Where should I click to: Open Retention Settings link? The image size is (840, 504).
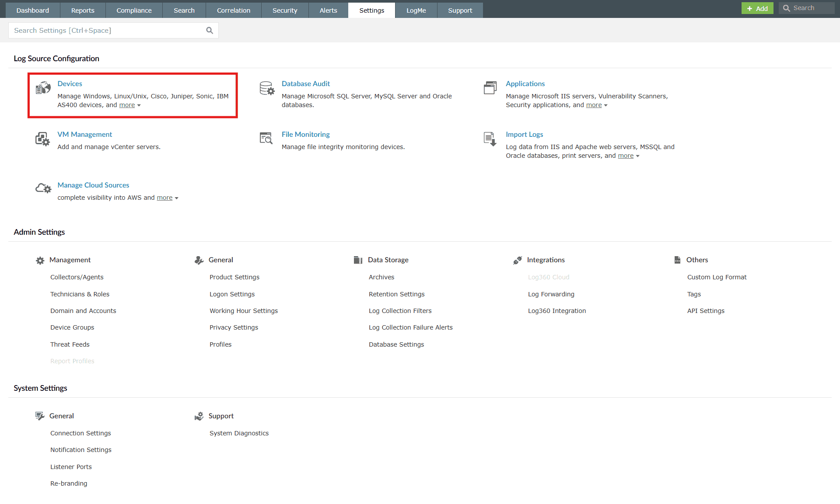[396, 294]
